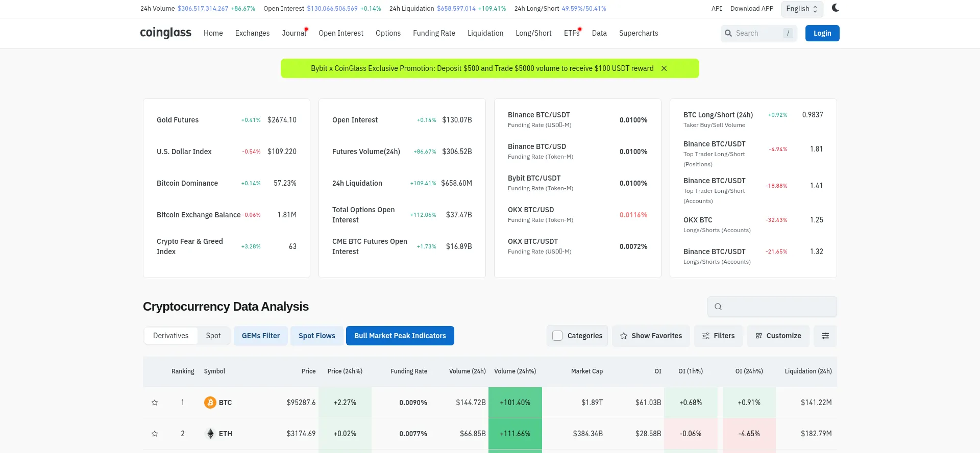Favorite BTC with the star icon

155,402
